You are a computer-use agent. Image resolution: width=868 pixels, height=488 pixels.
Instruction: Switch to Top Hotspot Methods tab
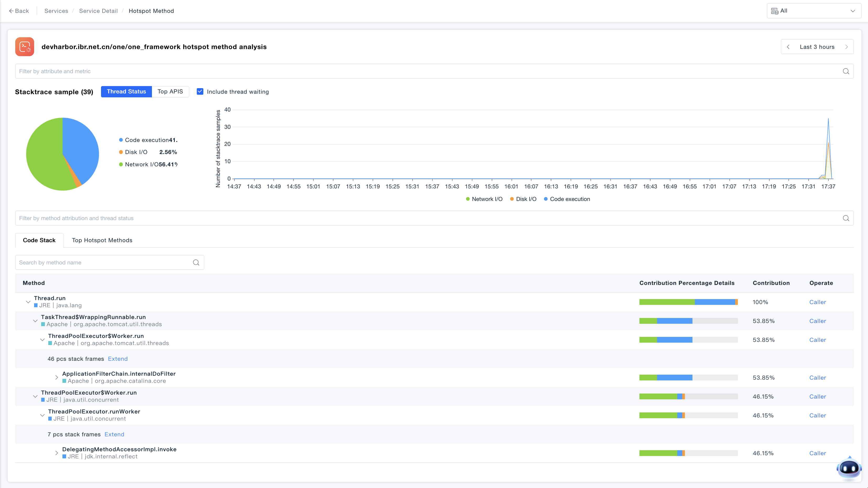click(x=102, y=240)
